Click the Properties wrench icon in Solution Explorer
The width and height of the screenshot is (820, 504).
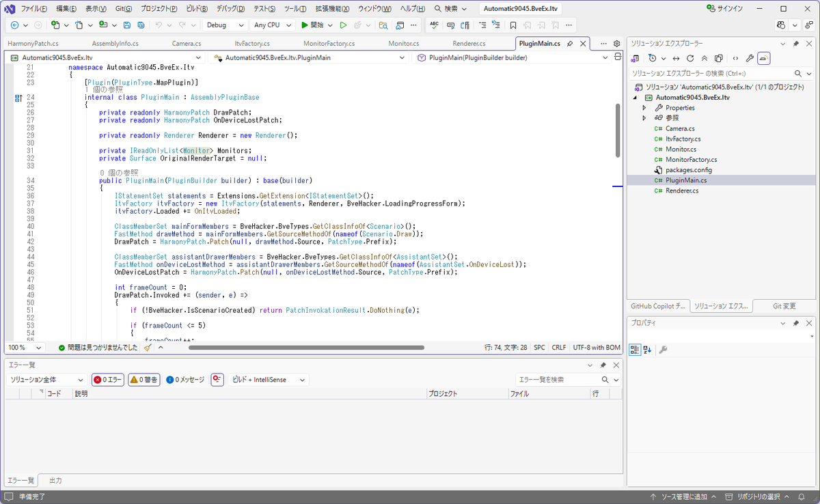click(750, 58)
